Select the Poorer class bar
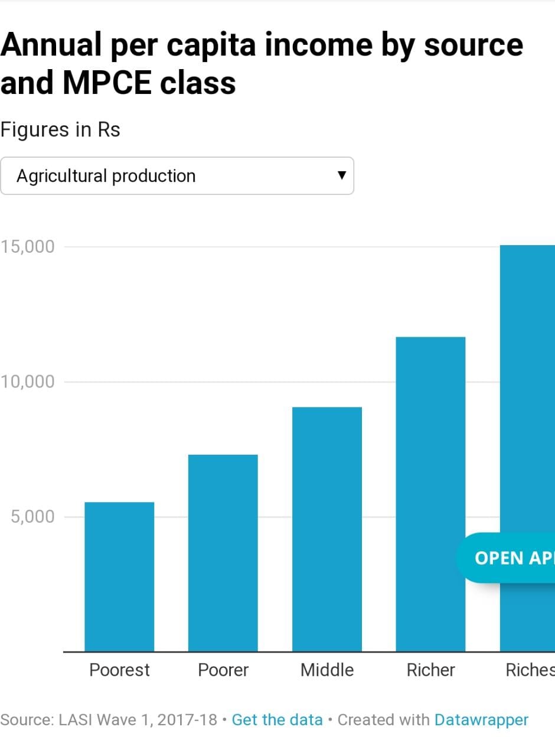The width and height of the screenshot is (555, 756). 223,553
